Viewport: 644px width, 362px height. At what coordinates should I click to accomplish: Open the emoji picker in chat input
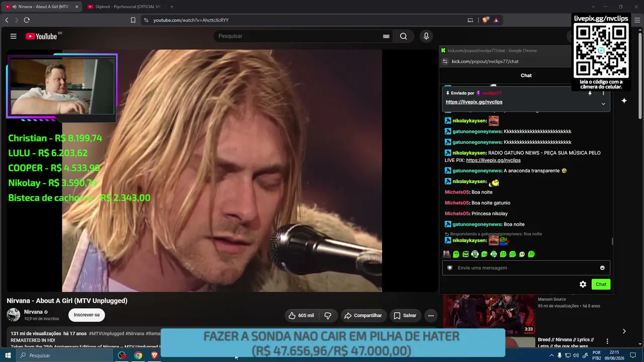tap(602, 268)
